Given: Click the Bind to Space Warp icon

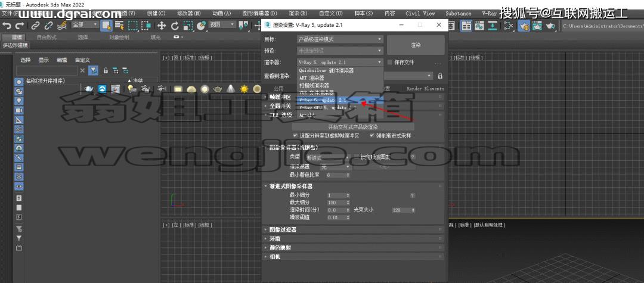Looking at the screenshot, I should point(62,26).
